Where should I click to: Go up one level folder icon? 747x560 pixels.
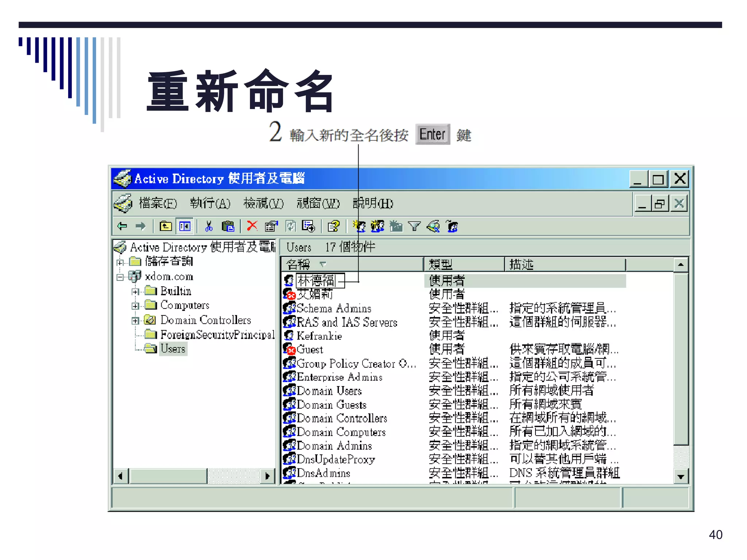tap(166, 226)
